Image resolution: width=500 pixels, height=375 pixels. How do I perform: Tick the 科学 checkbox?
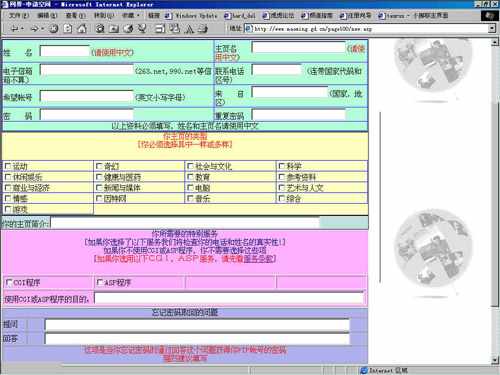(282, 166)
